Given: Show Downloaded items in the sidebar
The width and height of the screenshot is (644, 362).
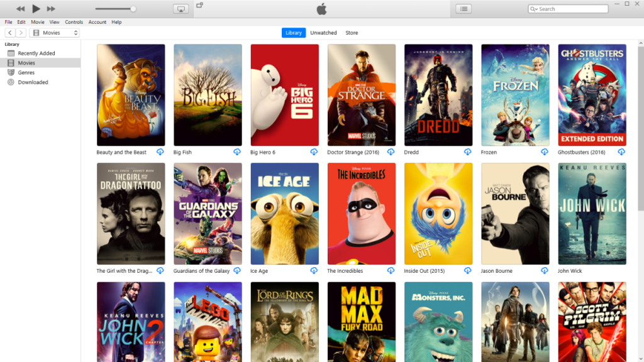Looking at the screenshot, I should (40, 82).
